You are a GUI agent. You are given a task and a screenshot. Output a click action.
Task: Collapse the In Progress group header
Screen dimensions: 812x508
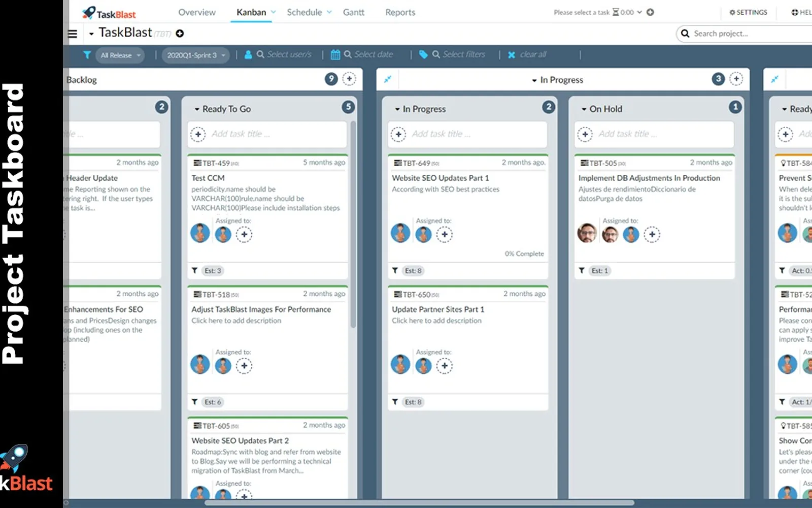pos(534,80)
